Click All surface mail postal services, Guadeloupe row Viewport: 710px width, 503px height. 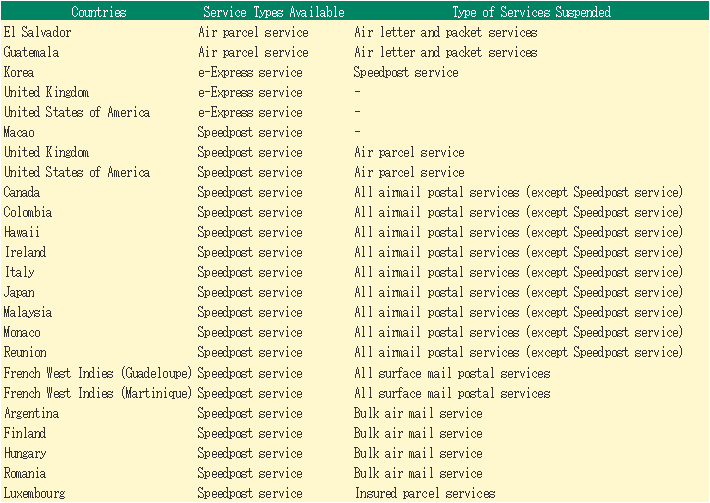[452, 373]
